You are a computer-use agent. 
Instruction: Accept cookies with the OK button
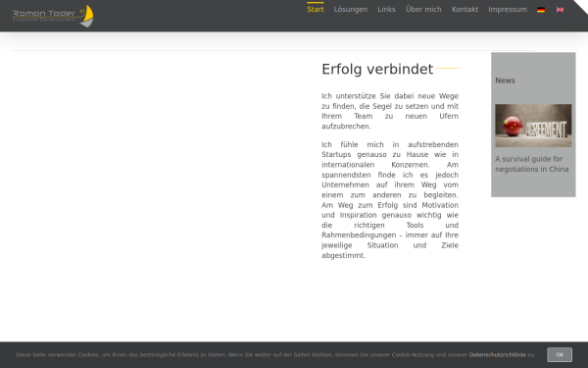coord(560,355)
